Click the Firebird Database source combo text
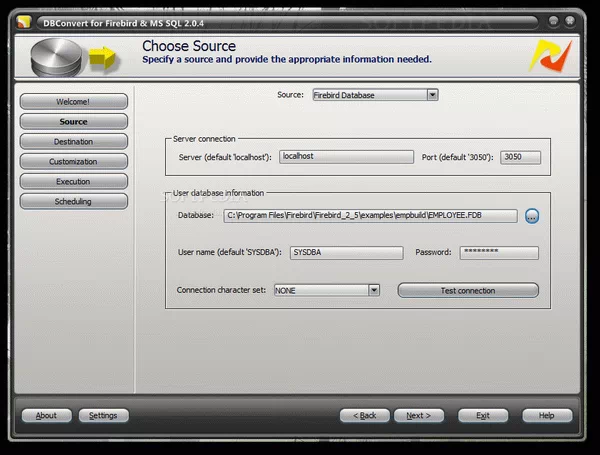 click(344, 95)
